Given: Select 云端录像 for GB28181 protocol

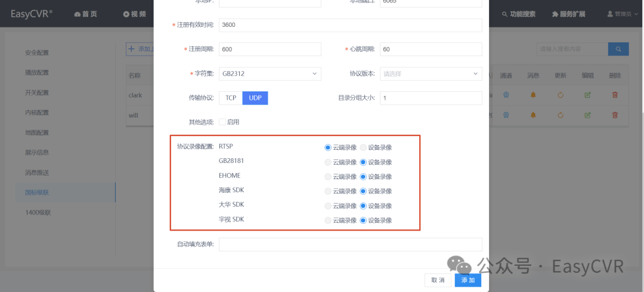Looking at the screenshot, I should pyautogui.click(x=328, y=162).
